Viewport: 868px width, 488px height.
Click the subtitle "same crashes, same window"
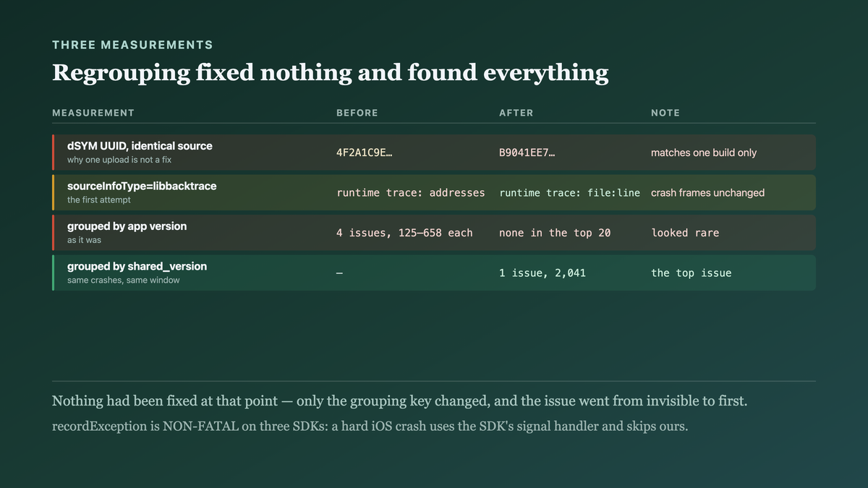124,281
